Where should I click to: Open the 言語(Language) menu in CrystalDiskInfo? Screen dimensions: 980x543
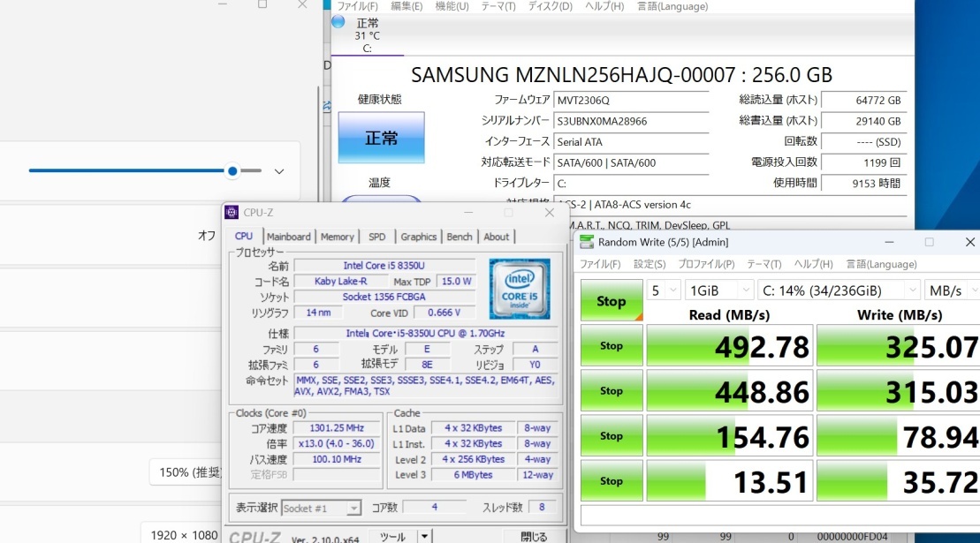coord(672,6)
